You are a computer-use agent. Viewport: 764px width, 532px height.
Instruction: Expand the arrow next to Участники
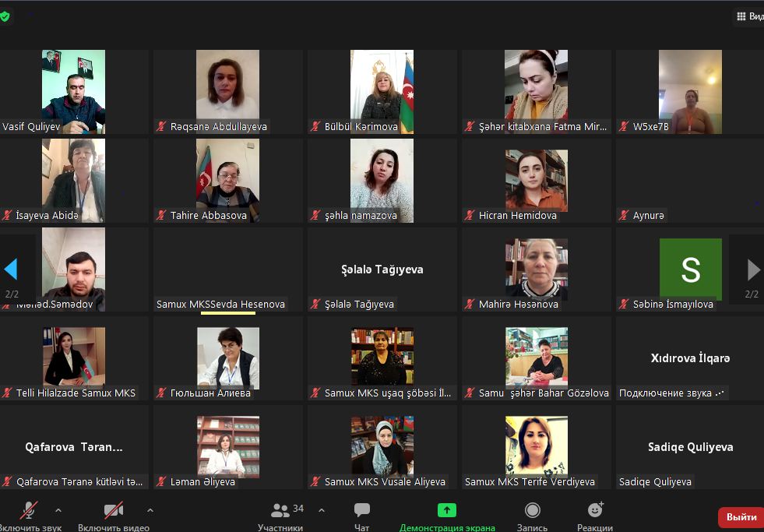pos(322,511)
